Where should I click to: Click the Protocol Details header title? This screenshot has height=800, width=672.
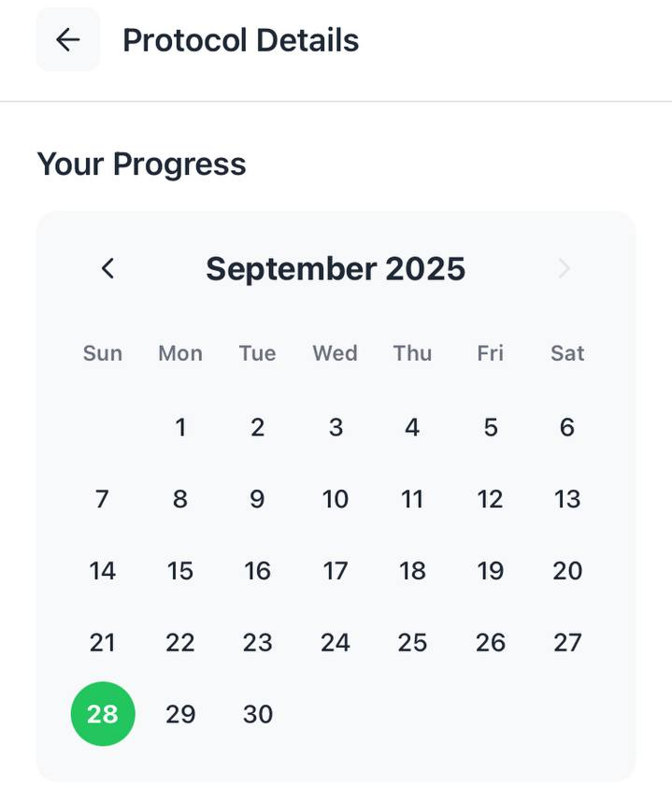[x=240, y=40]
